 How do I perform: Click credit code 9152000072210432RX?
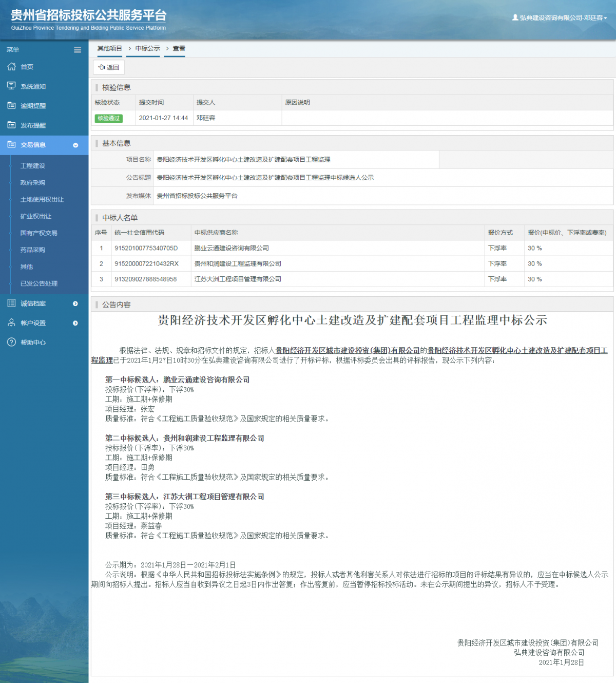(147, 264)
